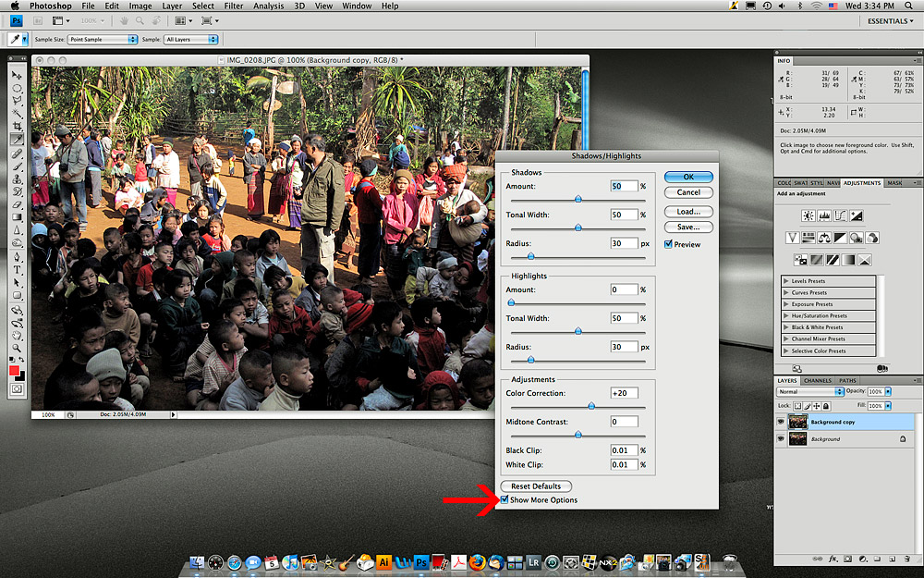Open the Filter menu
The image size is (924, 578).
pos(234,6)
